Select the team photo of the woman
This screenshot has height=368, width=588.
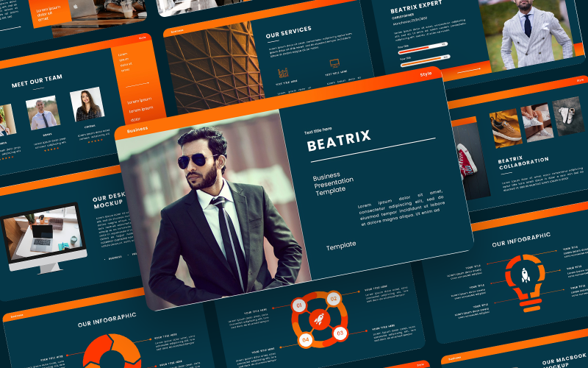click(x=87, y=105)
